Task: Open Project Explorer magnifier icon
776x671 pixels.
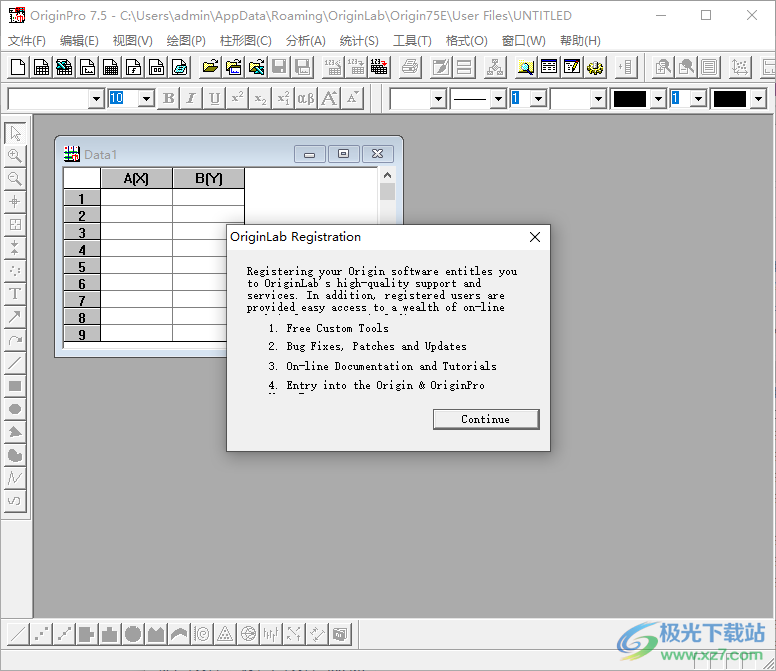Action: 525,67
